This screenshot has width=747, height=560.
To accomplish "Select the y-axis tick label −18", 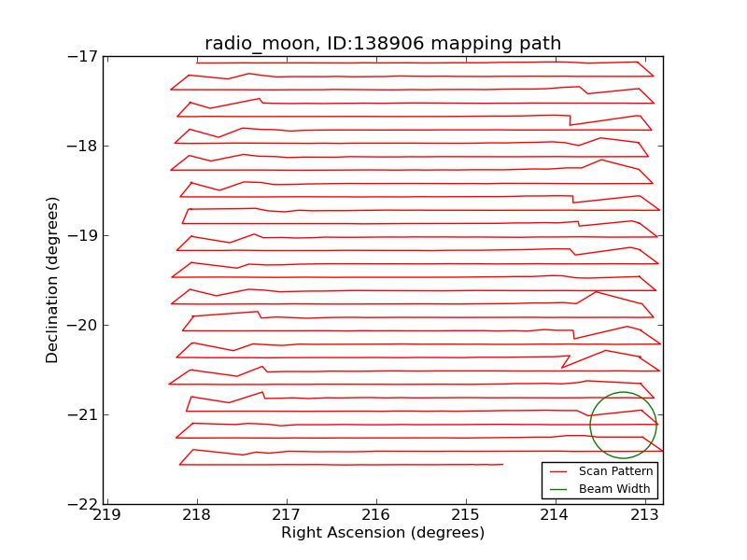I will (83, 146).
